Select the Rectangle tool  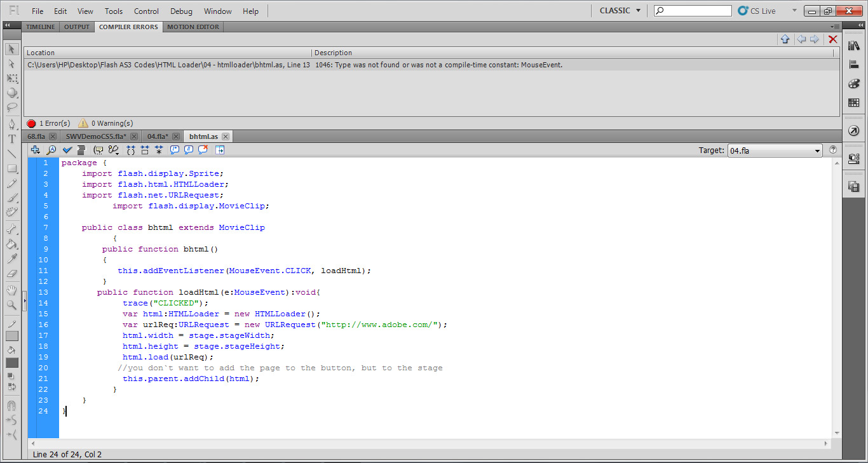[x=12, y=169]
